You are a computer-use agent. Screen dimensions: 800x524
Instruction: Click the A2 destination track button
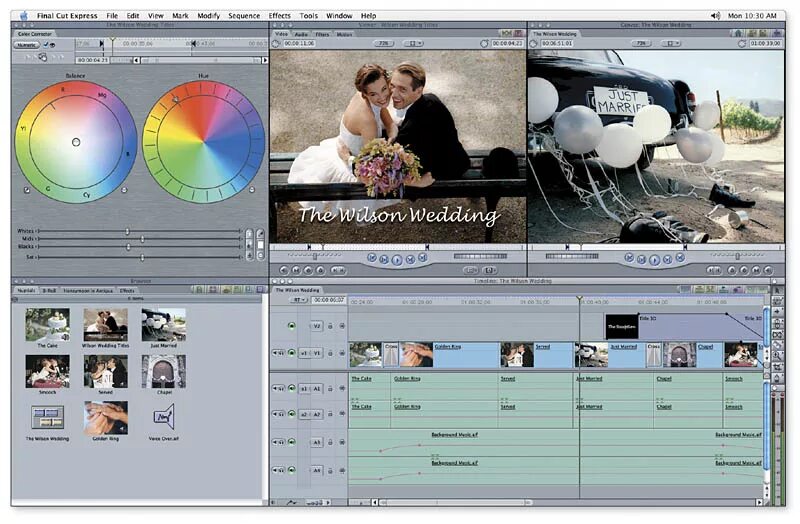317,414
